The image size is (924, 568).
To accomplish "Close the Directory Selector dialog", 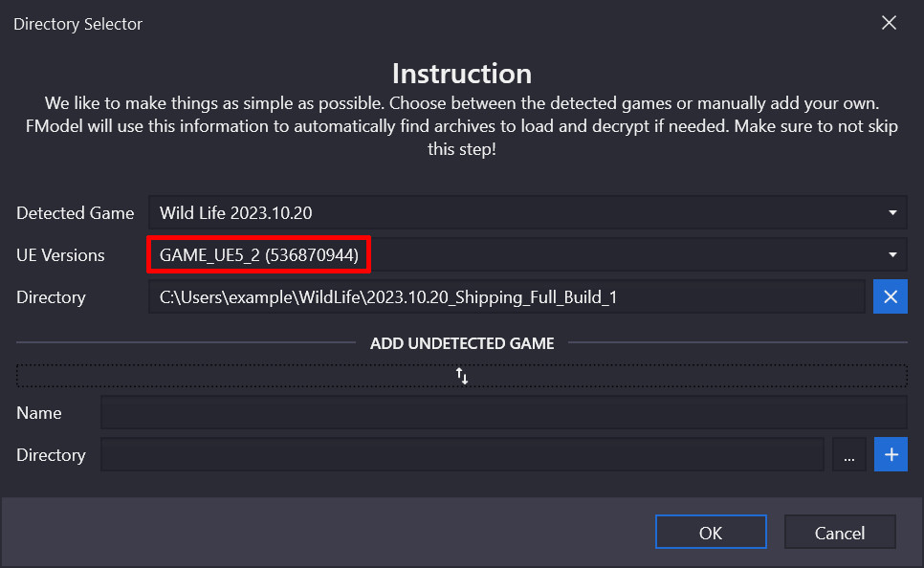I will tap(889, 23).
